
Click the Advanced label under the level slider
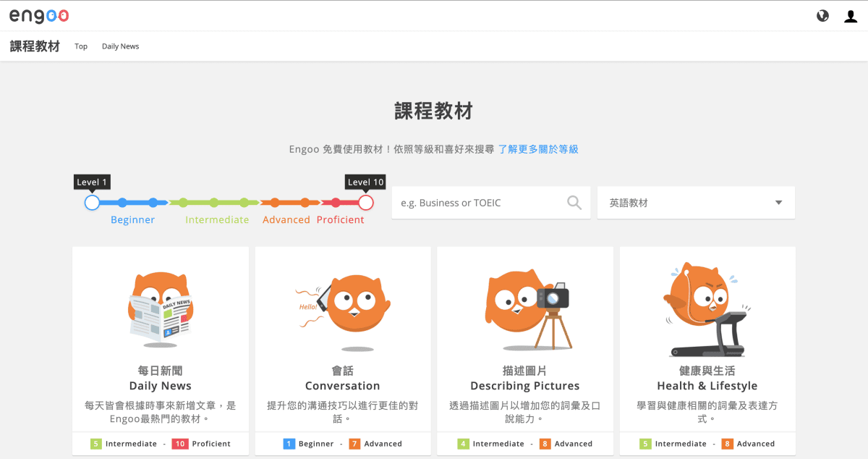pyautogui.click(x=286, y=220)
